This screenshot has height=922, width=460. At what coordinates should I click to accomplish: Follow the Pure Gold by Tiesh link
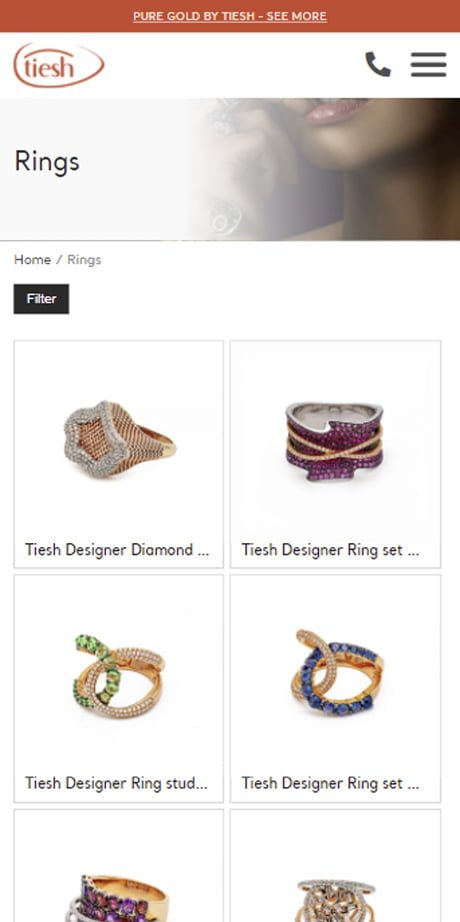(x=230, y=16)
